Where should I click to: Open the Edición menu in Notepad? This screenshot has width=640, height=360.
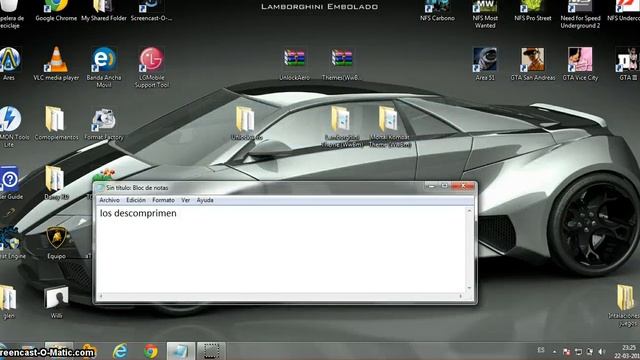coord(136,200)
